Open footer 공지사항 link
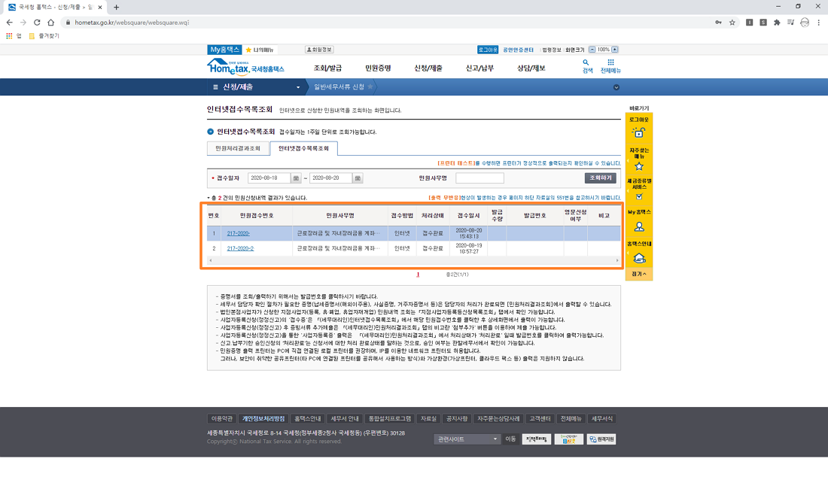This screenshot has height=504, width=828. (x=457, y=418)
